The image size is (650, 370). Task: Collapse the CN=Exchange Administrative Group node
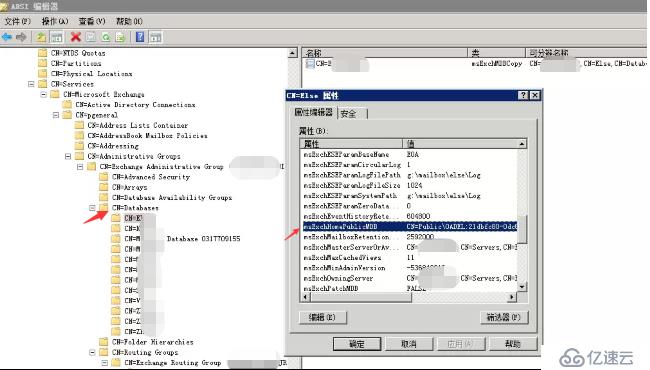(x=80, y=167)
